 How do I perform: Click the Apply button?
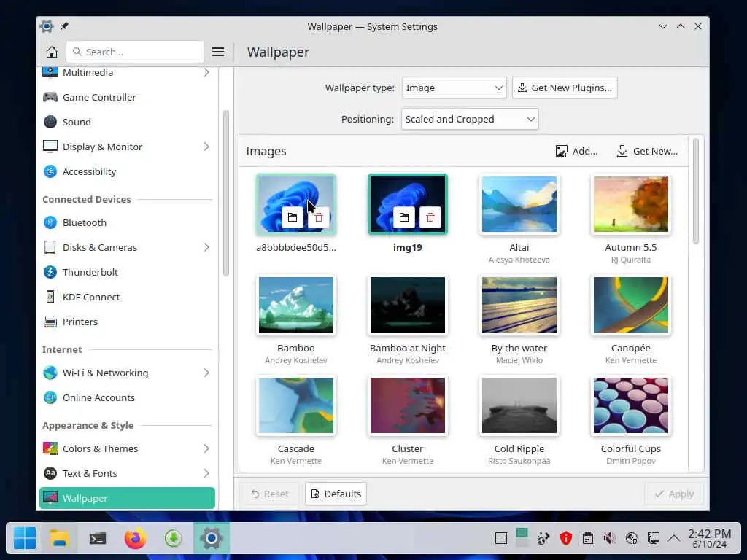(674, 494)
